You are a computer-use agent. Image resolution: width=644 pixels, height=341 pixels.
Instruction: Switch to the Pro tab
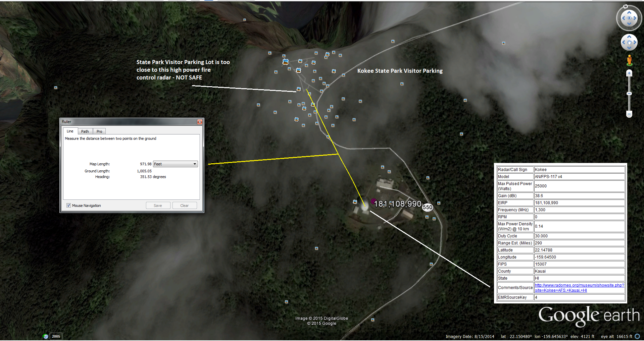[x=99, y=131]
